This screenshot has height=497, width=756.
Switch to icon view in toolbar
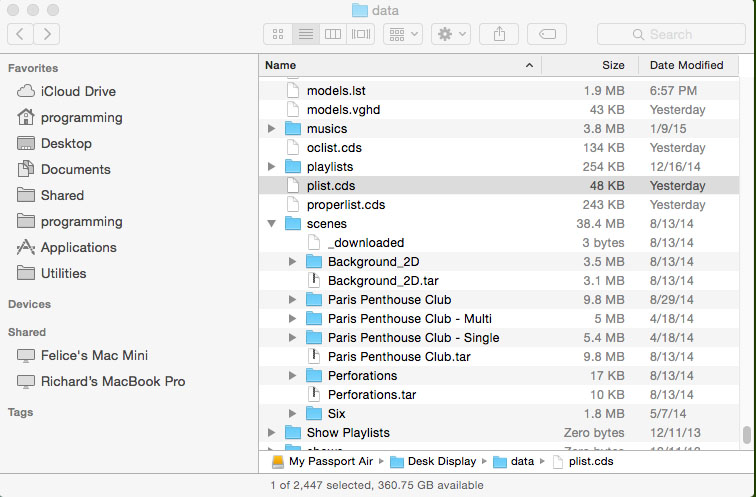(278, 34)
